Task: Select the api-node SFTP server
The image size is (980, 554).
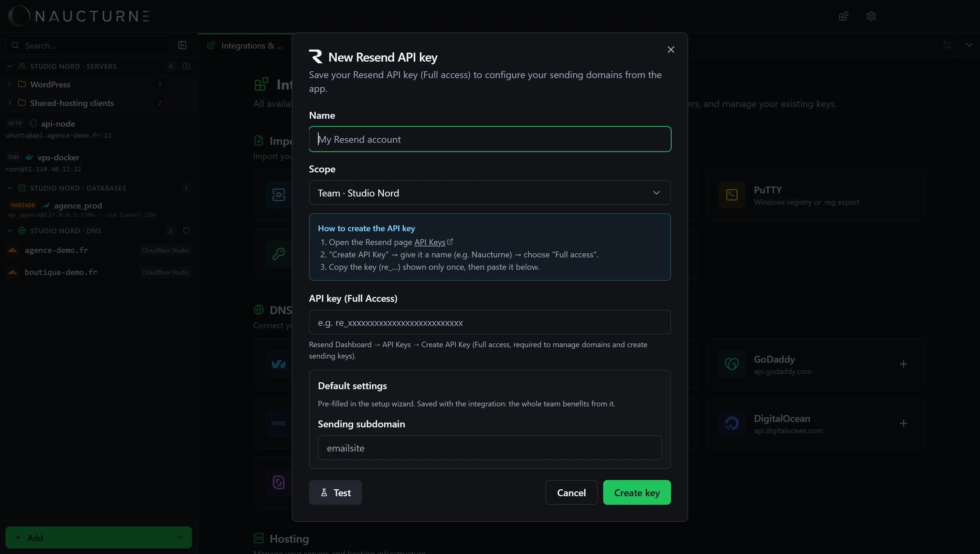Action: [98, 129]
